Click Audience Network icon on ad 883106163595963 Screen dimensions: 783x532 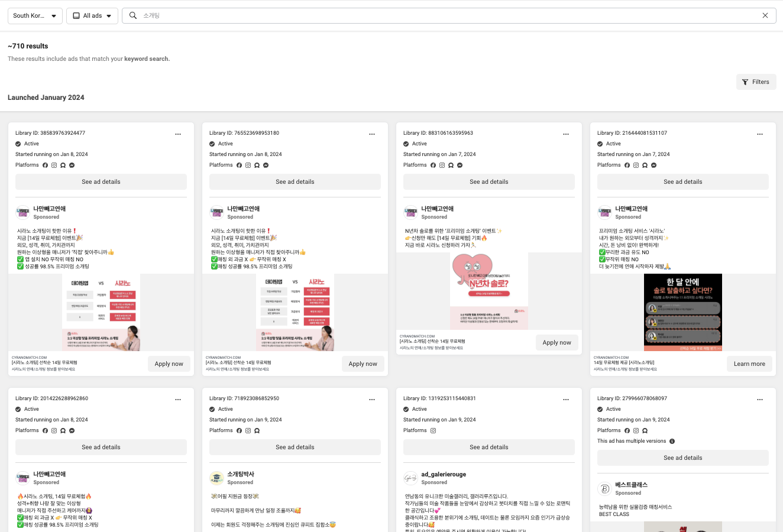coord(451,166)
